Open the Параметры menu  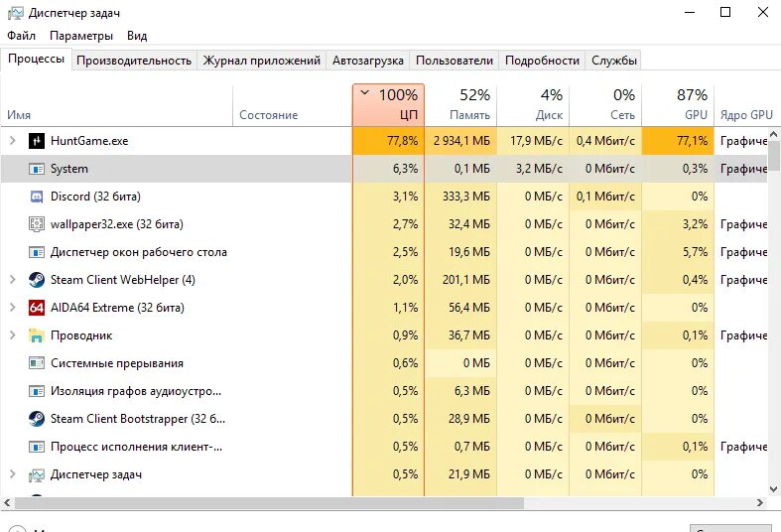(81, 36)
